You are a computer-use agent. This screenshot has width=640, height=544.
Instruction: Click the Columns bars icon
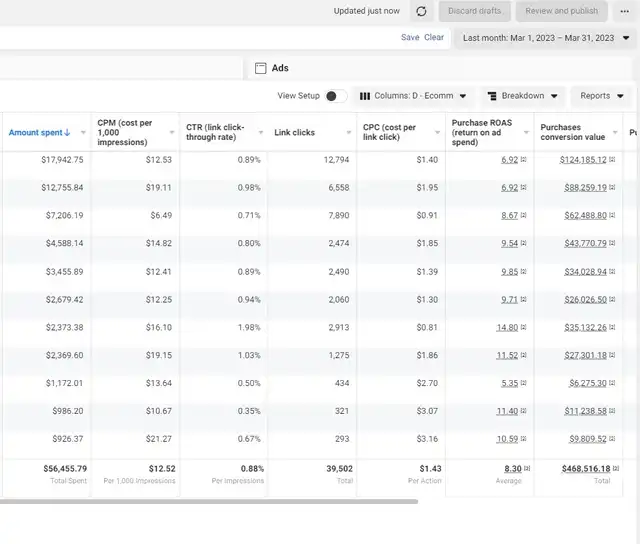[x=365, y=96]
